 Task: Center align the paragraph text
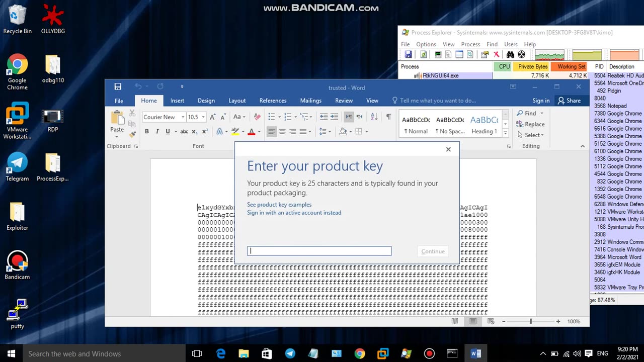282,131
